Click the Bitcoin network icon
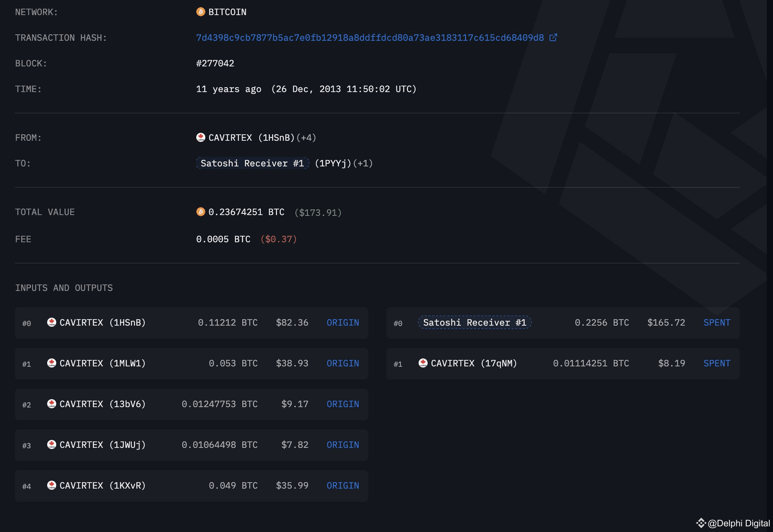The width and height of the screenshot is (773, 532). click(200, 12)
